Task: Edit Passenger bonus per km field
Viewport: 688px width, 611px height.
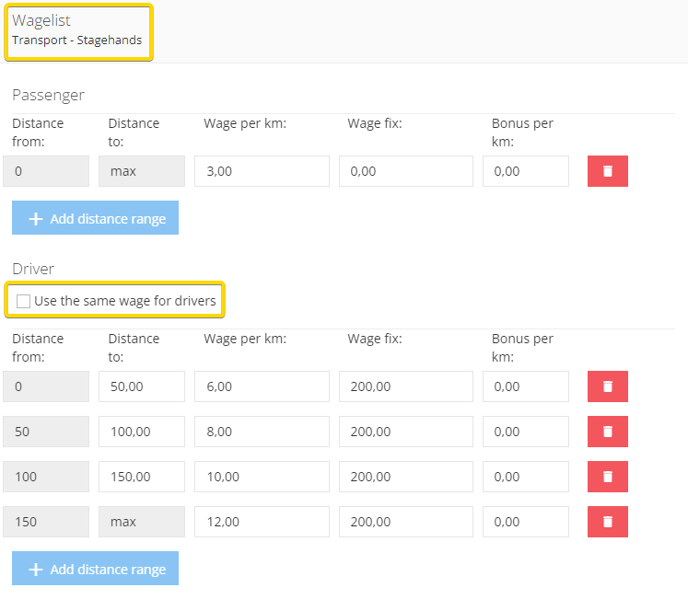Action: [x=526, y=171]
